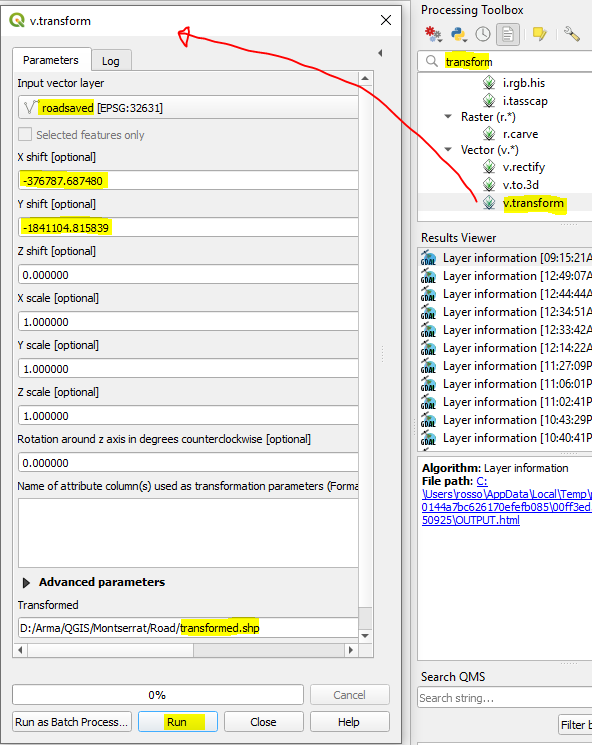Open the OUTPUT.html file path link
592x745 pixels.
[506, 501]
